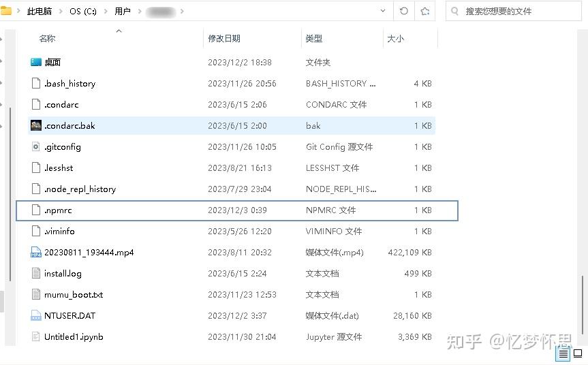The width and height of the screenshot is (588, 365).
Task: Click the NTUSER.DAT file icon
Action: click(x=36, y=315)
